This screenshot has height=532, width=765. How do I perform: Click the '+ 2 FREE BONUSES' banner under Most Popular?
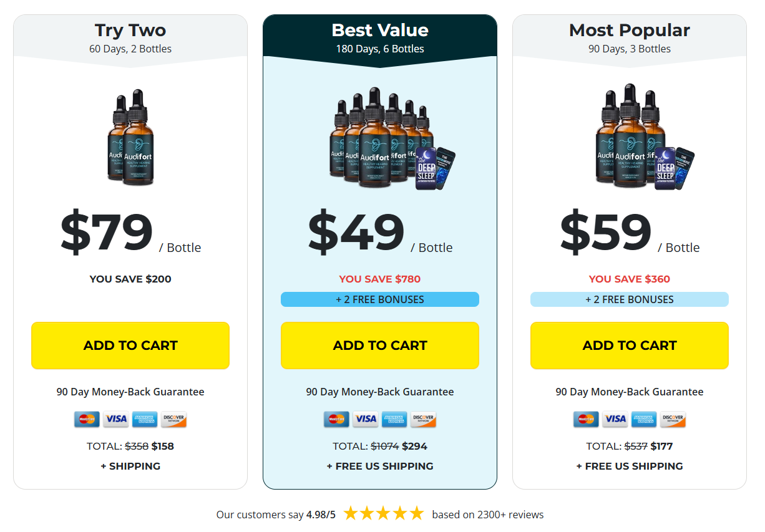click(629, 299)
